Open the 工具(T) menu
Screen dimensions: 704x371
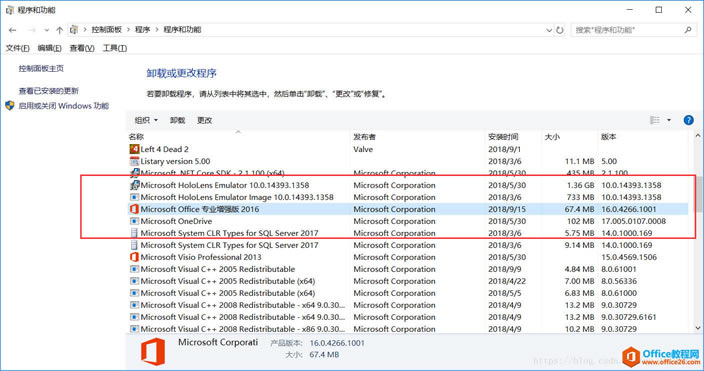[115, 48]
